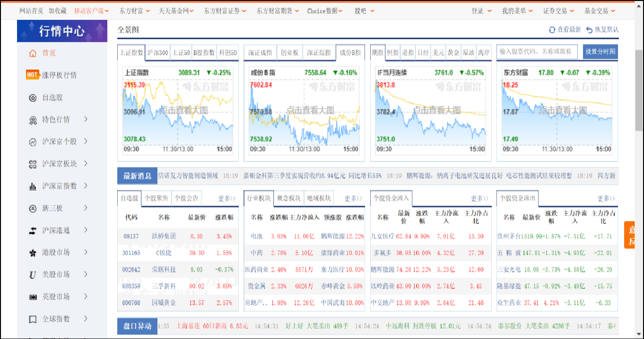
Task: Click the 自选股 star icon in sidebar
Action: (x=32, y=98)
